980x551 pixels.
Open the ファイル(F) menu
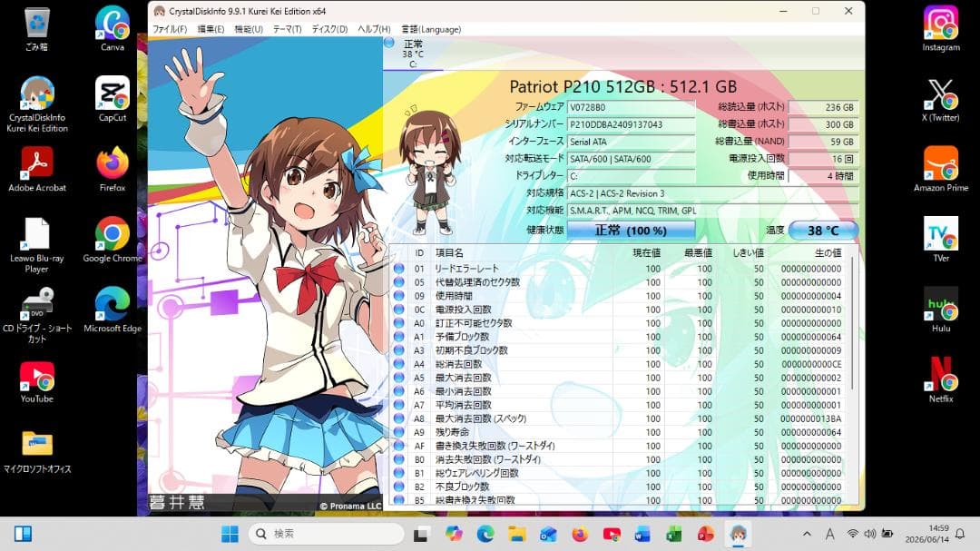coord(170,29)
